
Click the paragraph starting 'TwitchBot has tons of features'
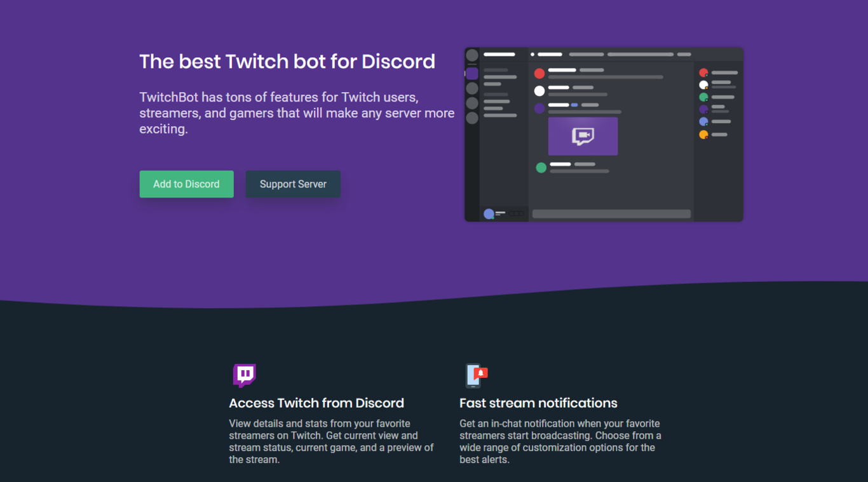pyautogui.click(x=297, y=113)
